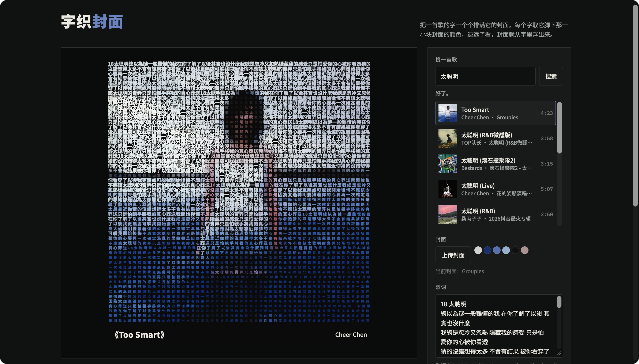Click the Too Smart album cover thumbnail
The width and height of the screenshot is (639, 364).
point(448,113)
